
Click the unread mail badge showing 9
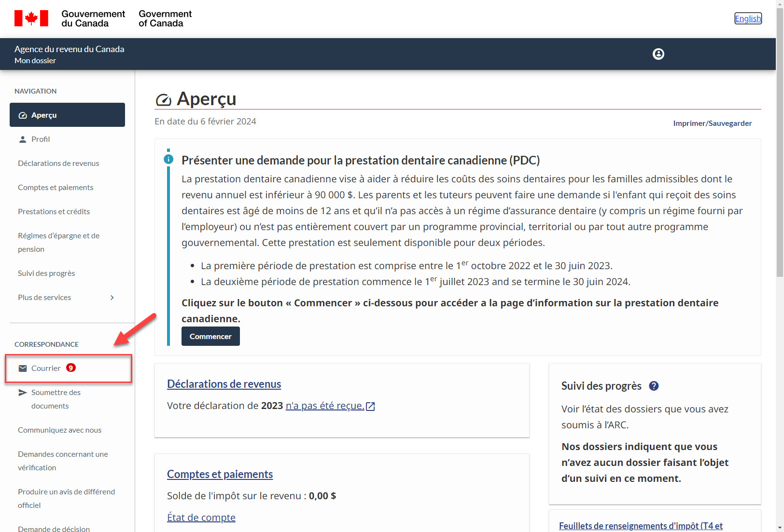[x=71, y=368]
